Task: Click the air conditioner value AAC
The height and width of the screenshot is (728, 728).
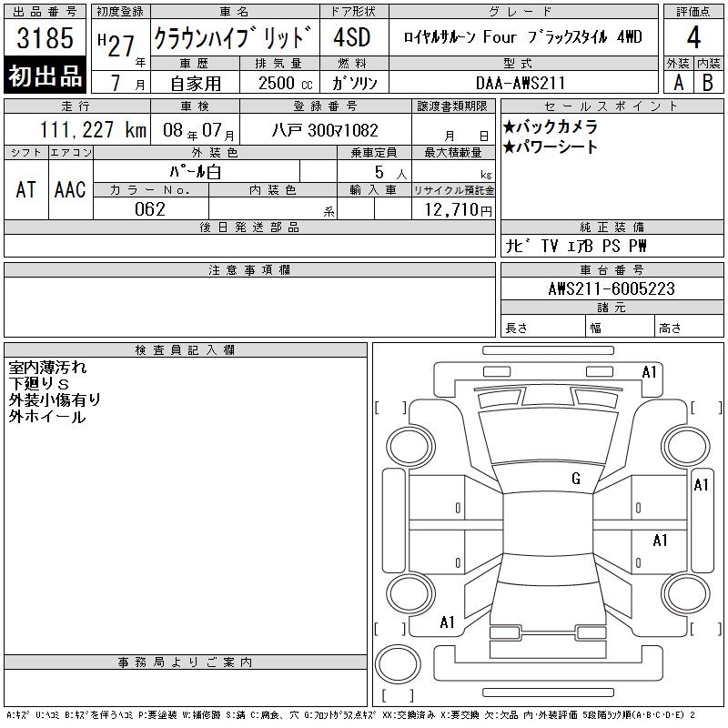Action: (70, 189)
